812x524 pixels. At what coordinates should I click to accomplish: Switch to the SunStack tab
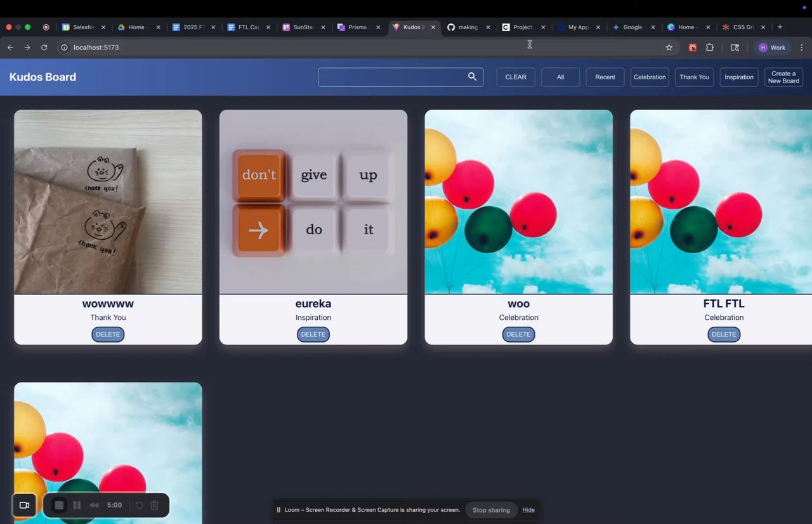[303, 27]
